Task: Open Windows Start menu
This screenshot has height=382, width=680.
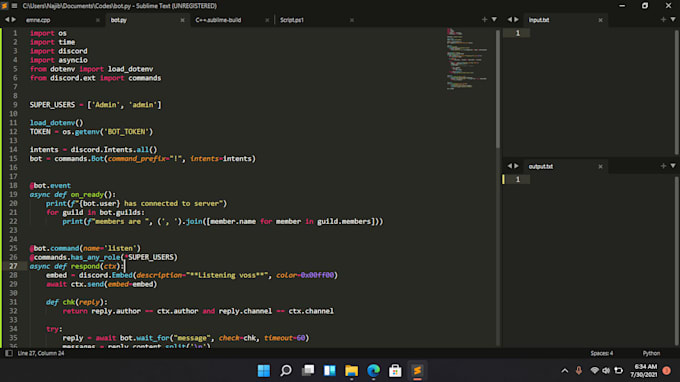Action: (264, 371)
